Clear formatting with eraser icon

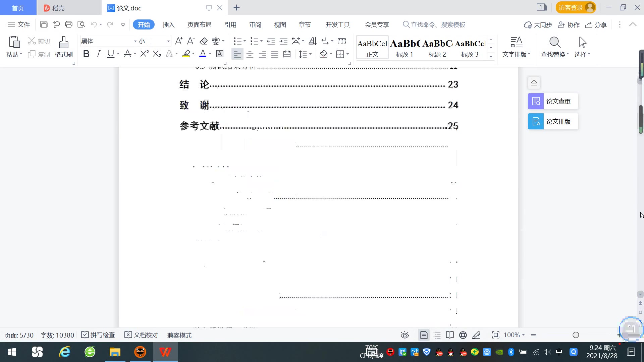(x=204, y=41)
